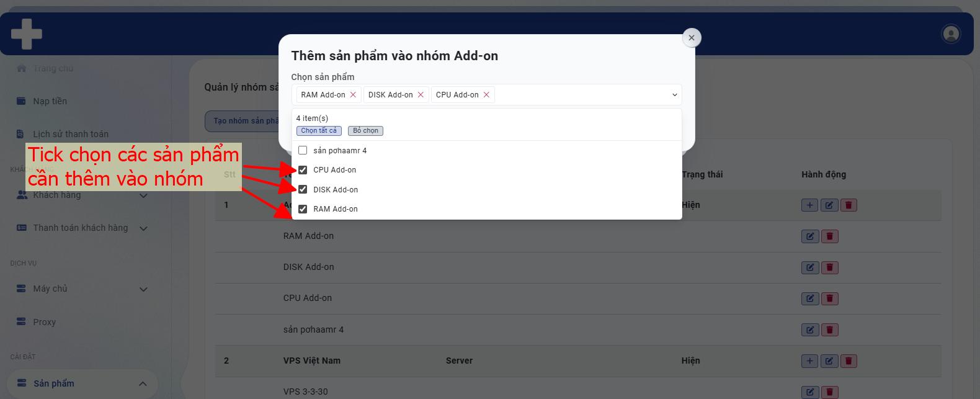Viewport: 980px width, 399px height.
Task: Click the Server type cell
Action: point(459,361)
